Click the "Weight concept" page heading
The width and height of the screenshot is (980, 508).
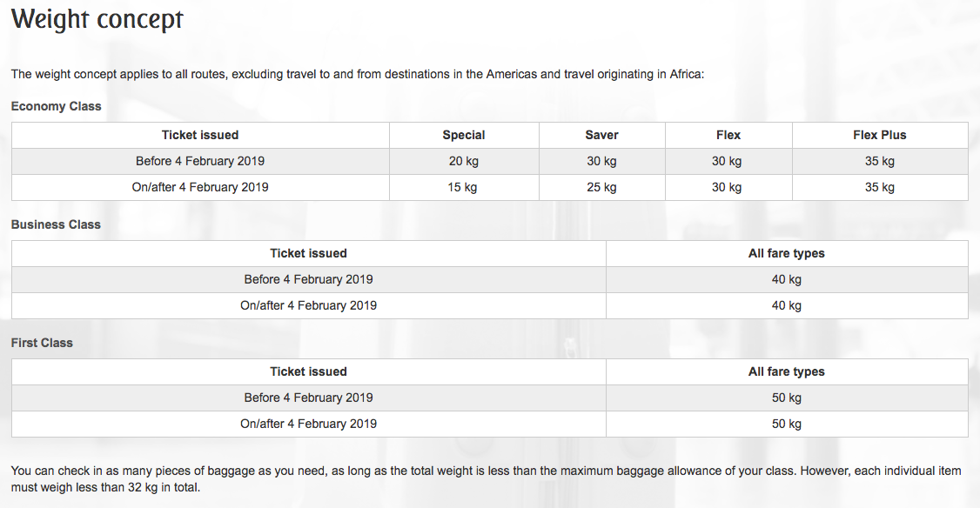tap(97, 19)
